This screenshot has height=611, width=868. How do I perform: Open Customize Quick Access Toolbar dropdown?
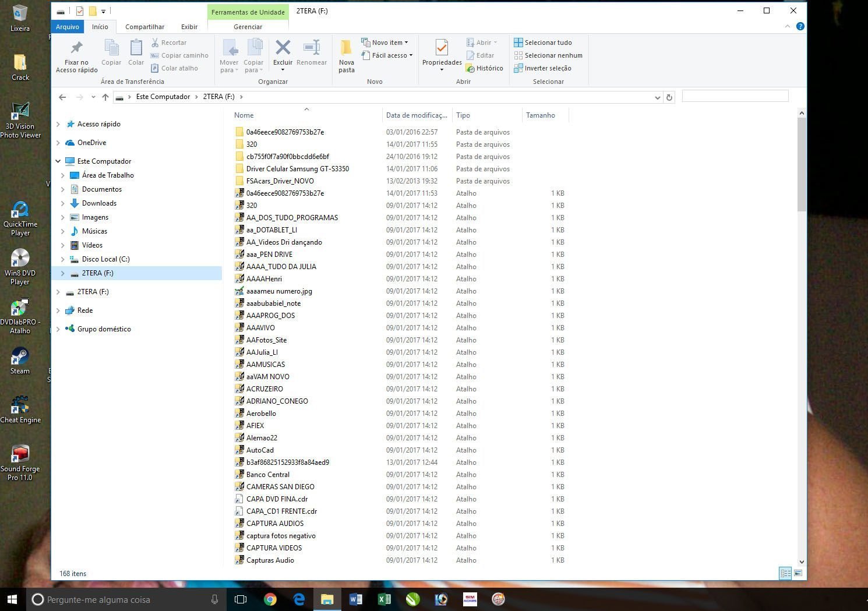point(103,11)
